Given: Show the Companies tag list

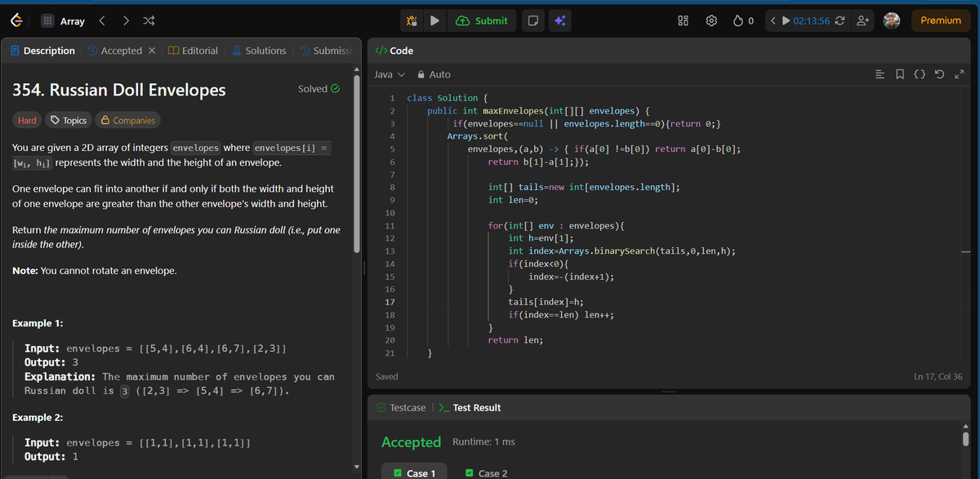Looking at the screenshot, I should (127, 121).
